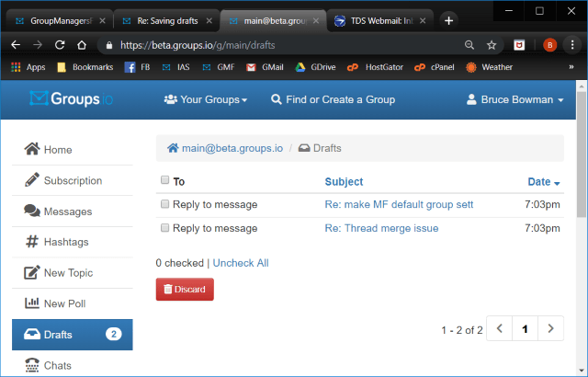The width and height of the screenshot is (588, 377).
Task: Click the Groups.io logo
Action: pos(72,99)
